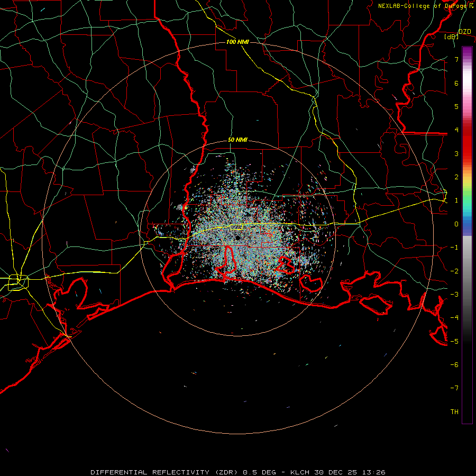Screen dimensions: 476x476
Task: Click the legend value -1
Action: point(454,248)
